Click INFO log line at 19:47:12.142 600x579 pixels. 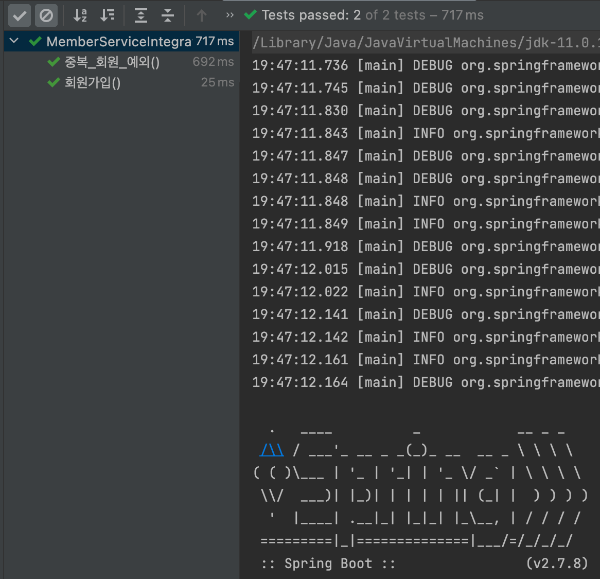click(426, 337)
